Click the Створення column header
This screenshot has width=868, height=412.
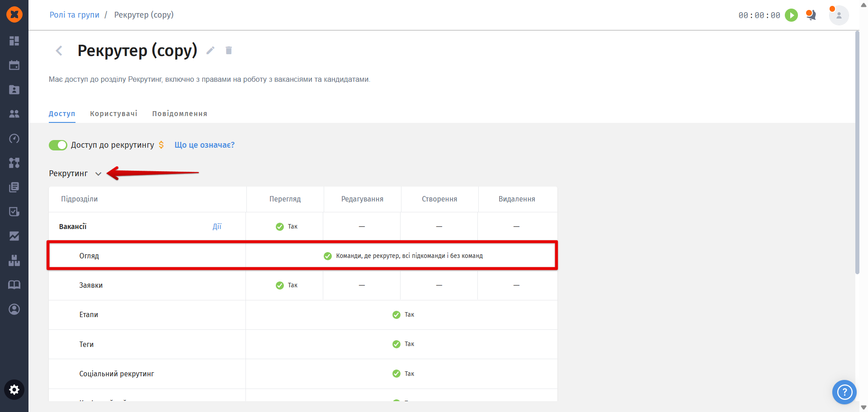tap(439, 199)
